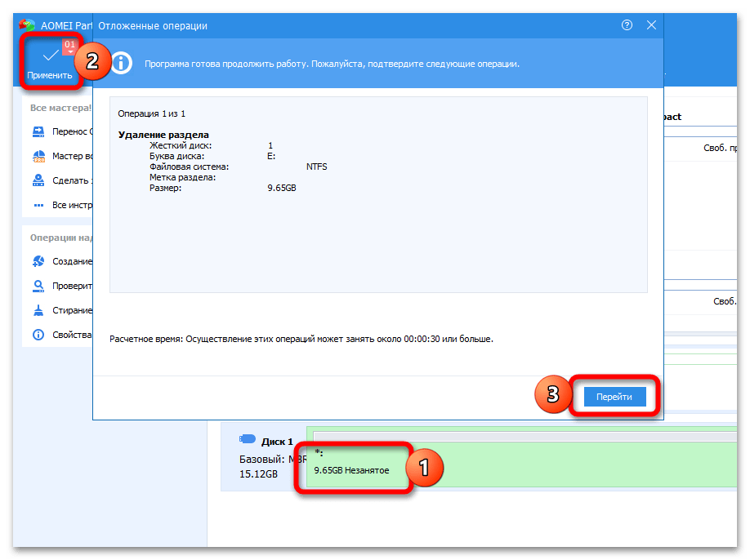Click the Все мастера section header
This screenshot has width=750, height=560.
pyautogui.click(x=60, y=108)
